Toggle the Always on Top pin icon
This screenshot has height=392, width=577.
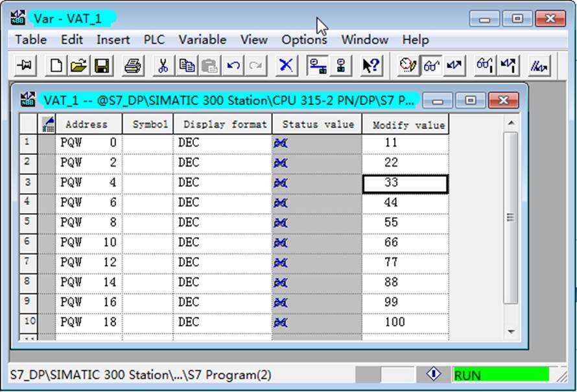tap(25, 66)
